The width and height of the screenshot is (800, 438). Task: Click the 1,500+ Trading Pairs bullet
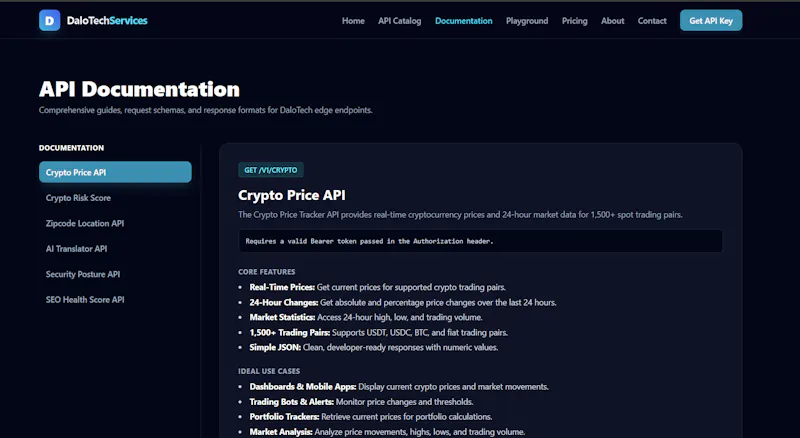tap(379, 333)
